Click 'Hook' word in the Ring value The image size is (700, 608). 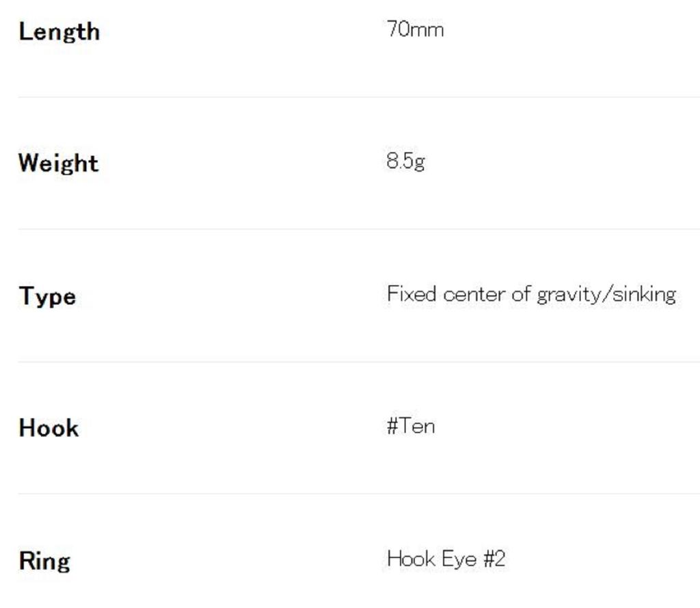411,559
